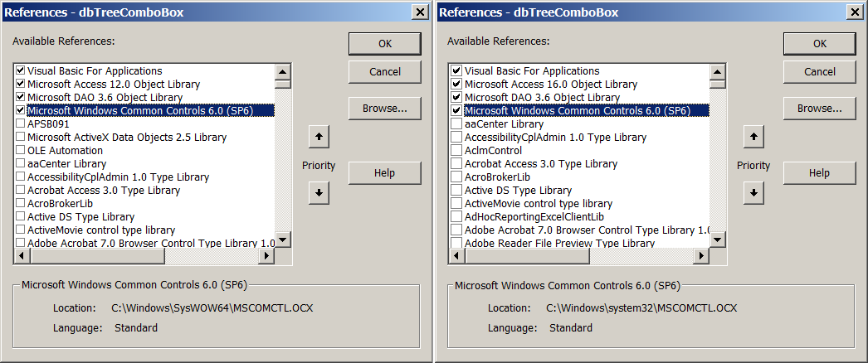Uncheck Microsoft Access 16.0 Object Library
Image resolution: width=868 pixels, height=363 pixels.
tap(456, 84)
